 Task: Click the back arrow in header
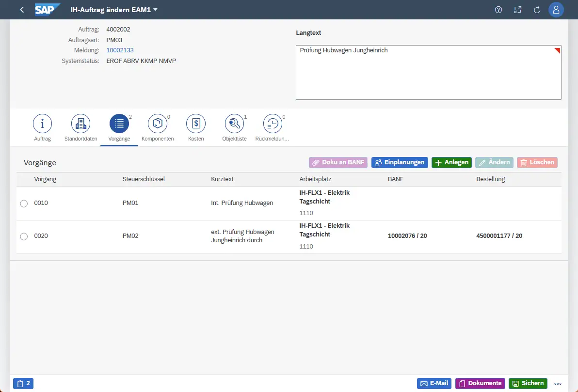[22, 10]
